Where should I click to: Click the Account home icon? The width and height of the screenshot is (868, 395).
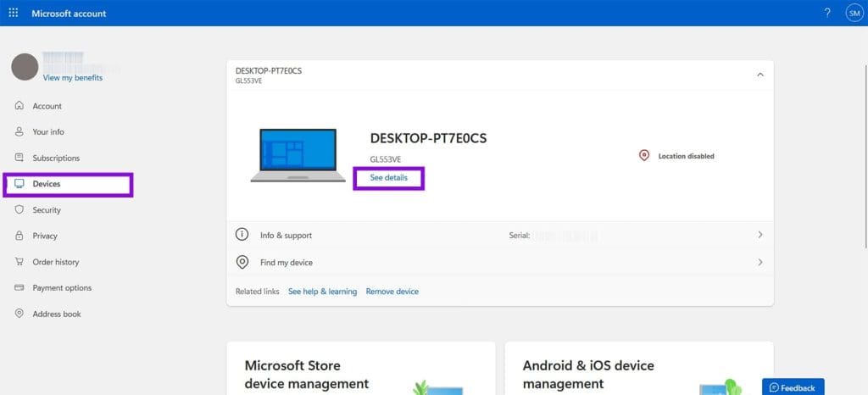(x=19, y=106)
